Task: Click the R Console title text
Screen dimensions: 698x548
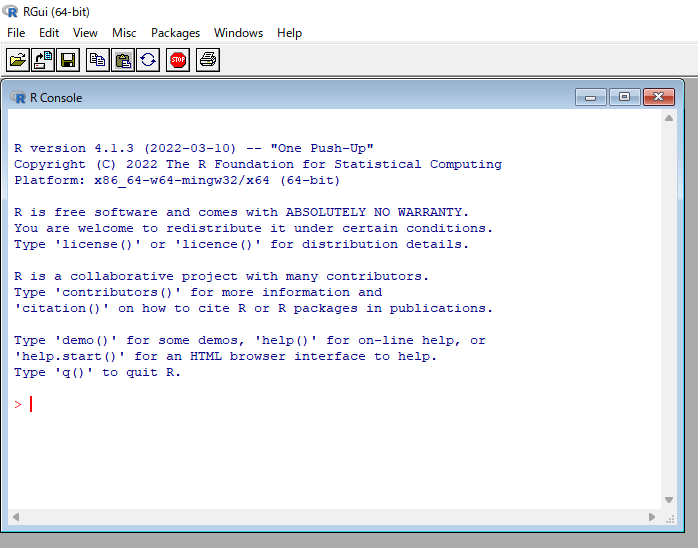Action: pyautogui.click(x=56, y=97)
